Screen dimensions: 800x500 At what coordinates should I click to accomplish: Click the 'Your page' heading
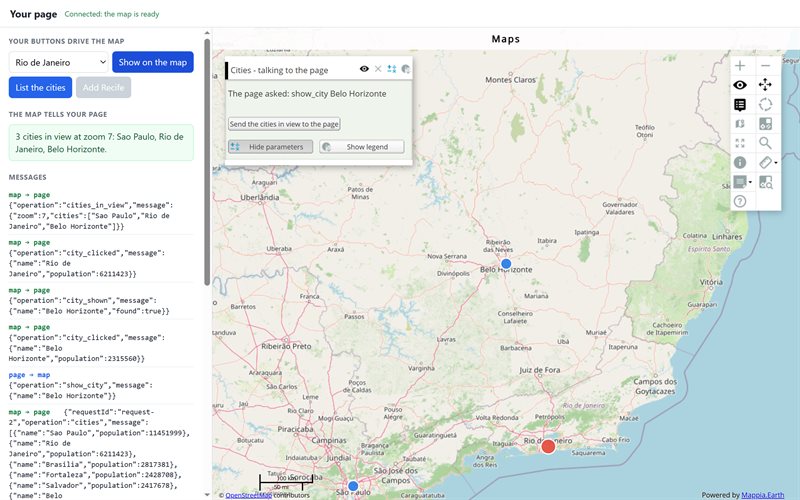pos(33,14)
